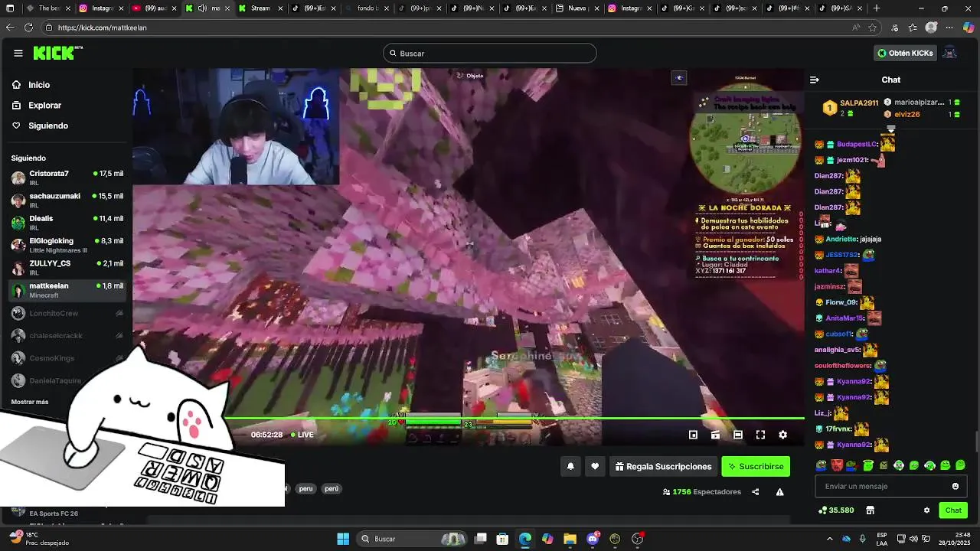Click the perú tag chip
The width and height of the screenshot is (980, 551).
(x=331, y=488)
